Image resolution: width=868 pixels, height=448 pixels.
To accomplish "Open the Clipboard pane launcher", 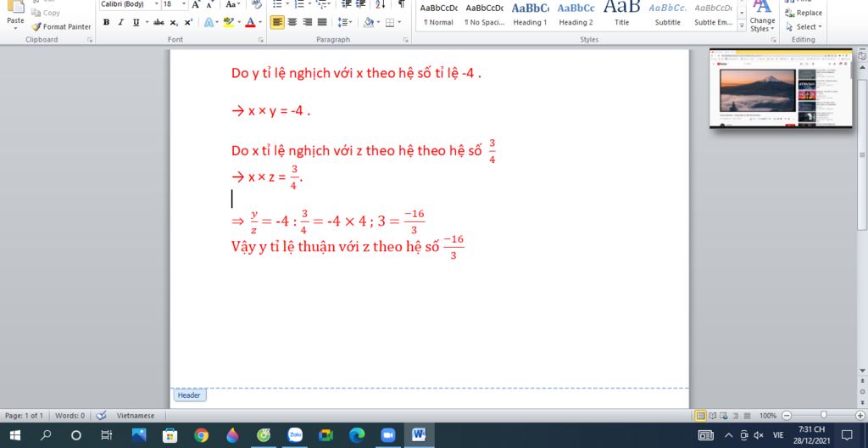I will pos(89,41).
